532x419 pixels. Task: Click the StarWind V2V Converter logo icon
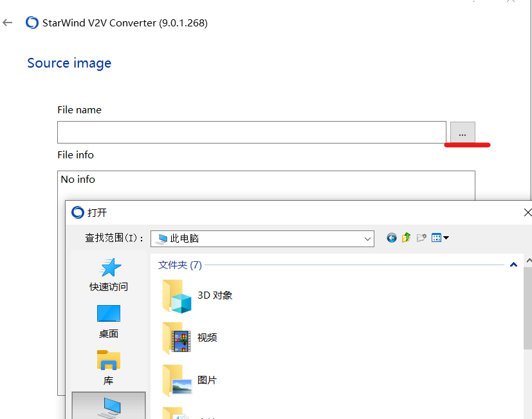click(32, 23)
